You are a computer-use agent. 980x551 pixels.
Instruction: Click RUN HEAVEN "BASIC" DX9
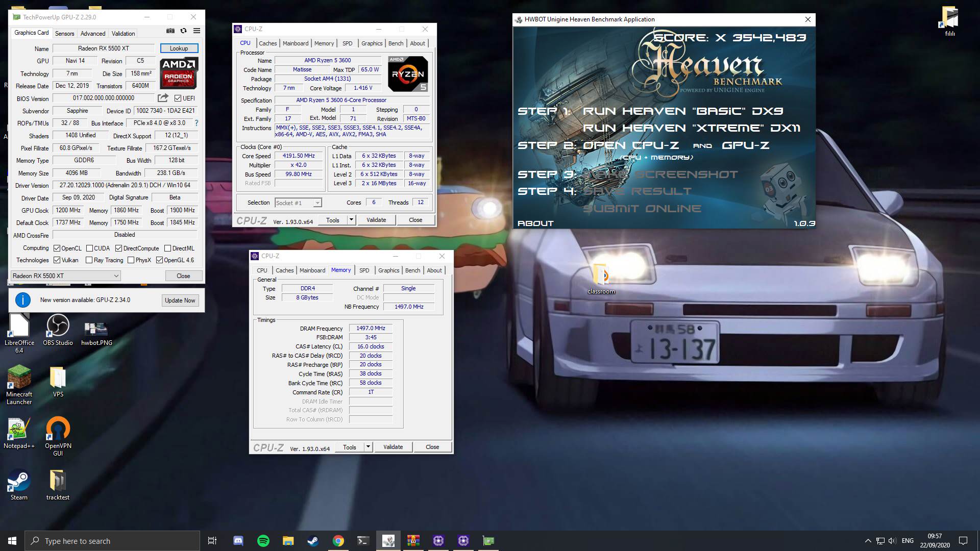[683, 111]
